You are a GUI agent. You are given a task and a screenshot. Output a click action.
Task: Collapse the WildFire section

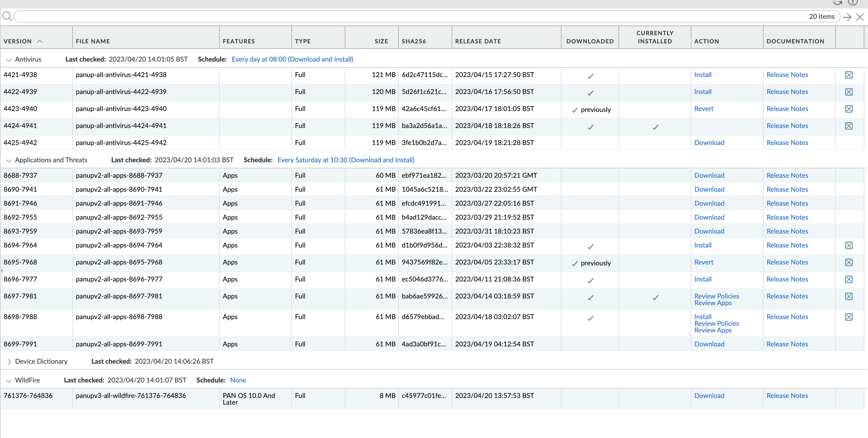[x=9, y=380]
